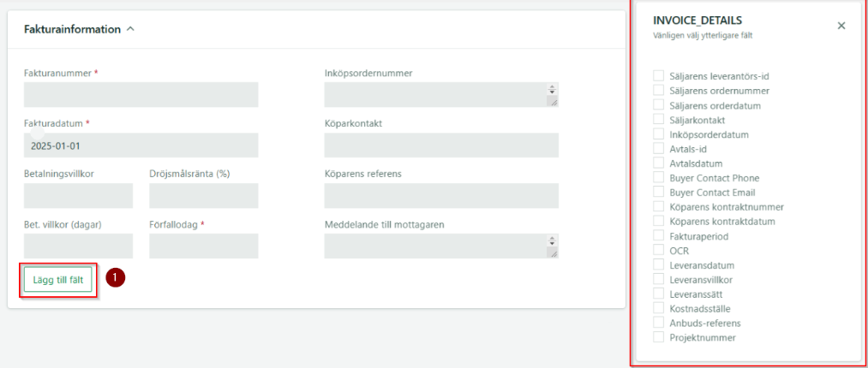This screenshot has width=868, height=368.
Task: Collapse the Fakturainformation section
Action: 130,29
